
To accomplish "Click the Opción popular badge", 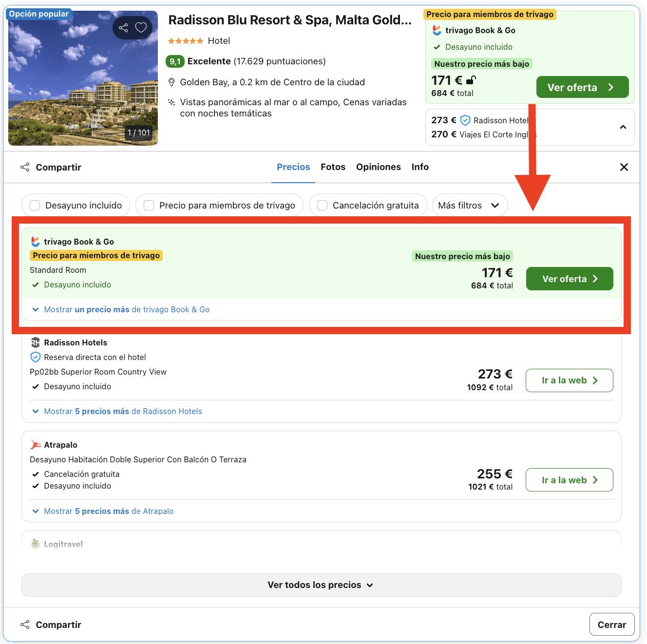I will pos(39,14).
